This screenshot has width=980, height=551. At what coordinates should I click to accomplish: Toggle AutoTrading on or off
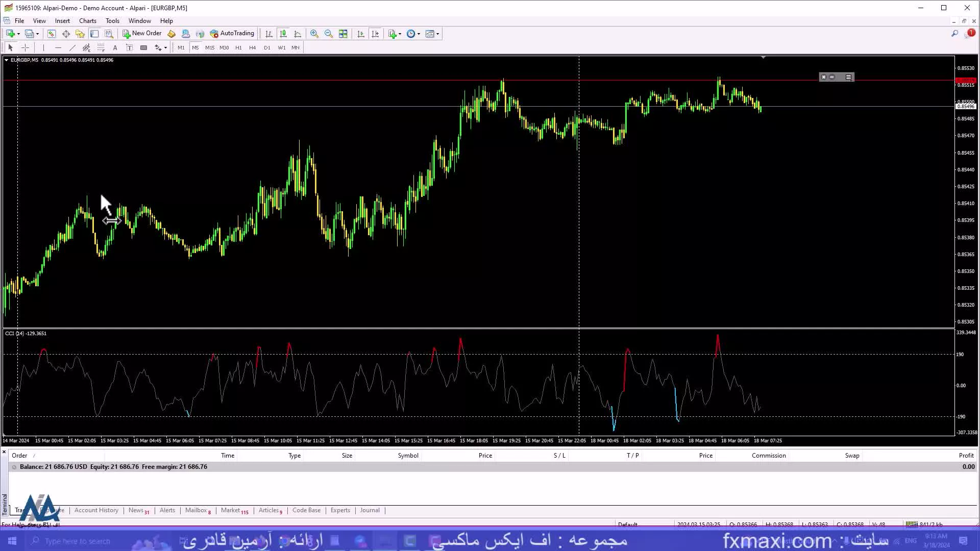232,34
